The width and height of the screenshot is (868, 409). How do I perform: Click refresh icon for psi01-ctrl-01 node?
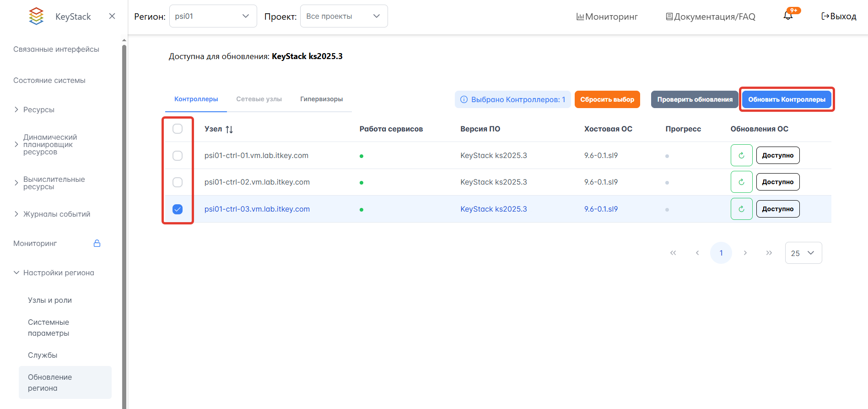coord(741,155)
